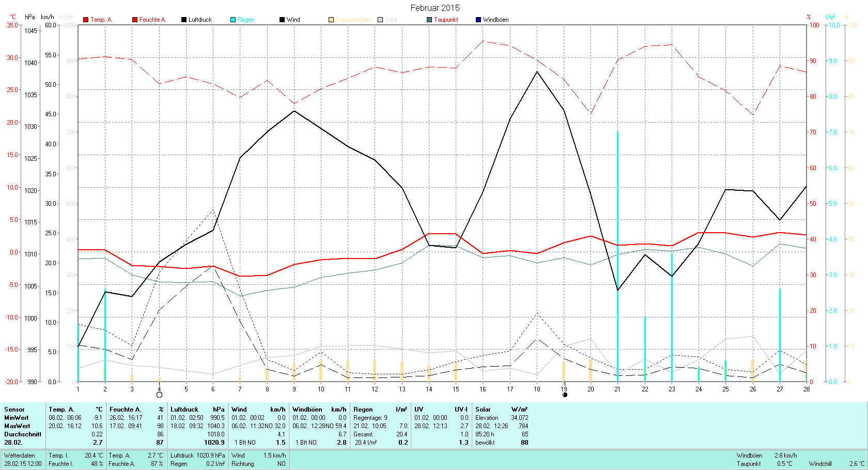
Task: Click the Windchill label in the bottom bar
Action: click(820, 464)
